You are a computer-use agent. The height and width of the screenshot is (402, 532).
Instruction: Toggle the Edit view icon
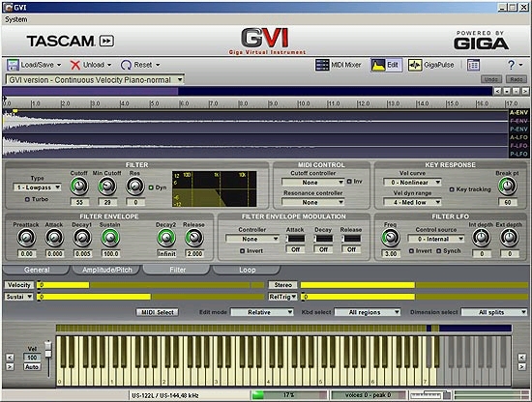coord(378,65)
